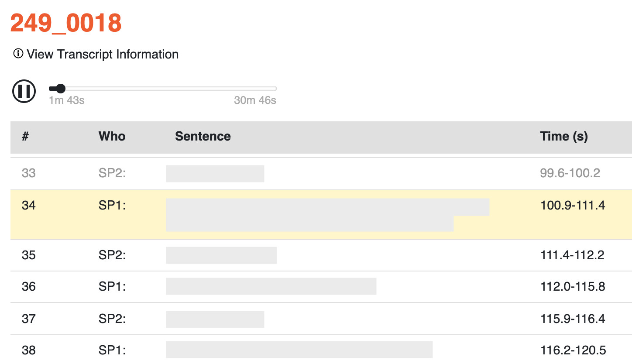Pause the audio playback
This screenshot has height=364, width=632.
click(x=24, y=91)
